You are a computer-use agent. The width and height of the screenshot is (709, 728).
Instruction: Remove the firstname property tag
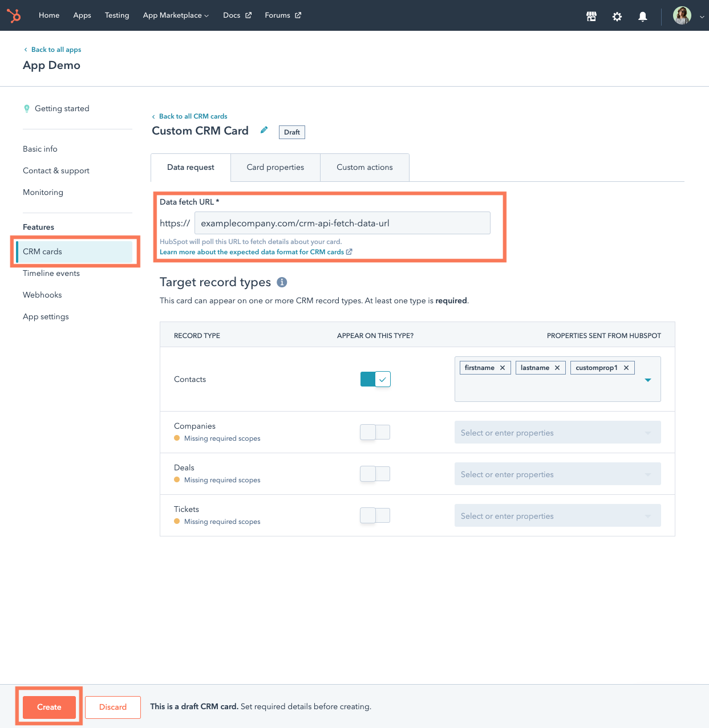(x=503, y=368)
